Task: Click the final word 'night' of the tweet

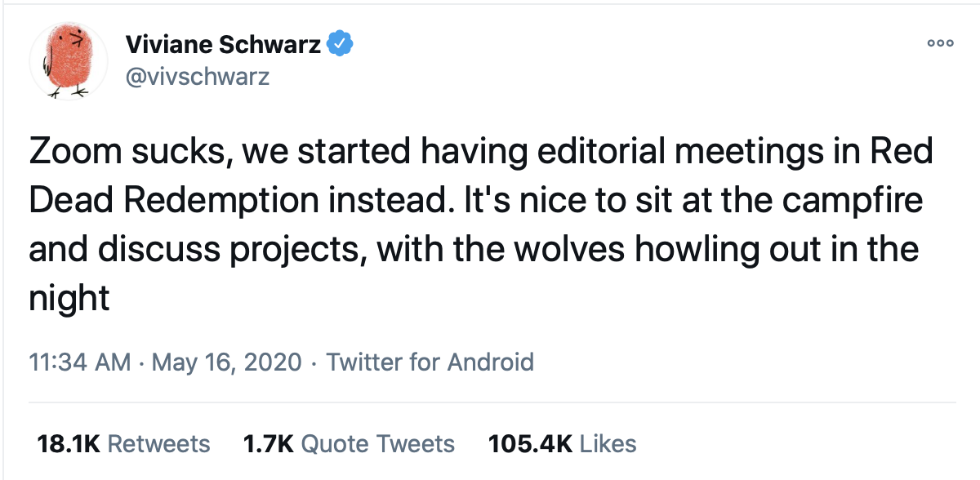Action: tap(69, 297)
